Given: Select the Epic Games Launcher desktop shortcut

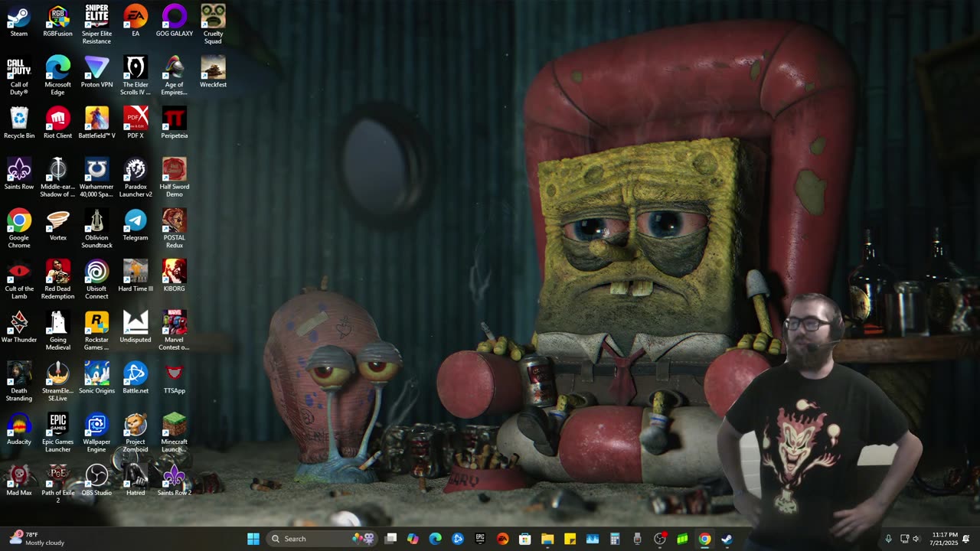Looking at the screenshot, I should tap(58, 432).
